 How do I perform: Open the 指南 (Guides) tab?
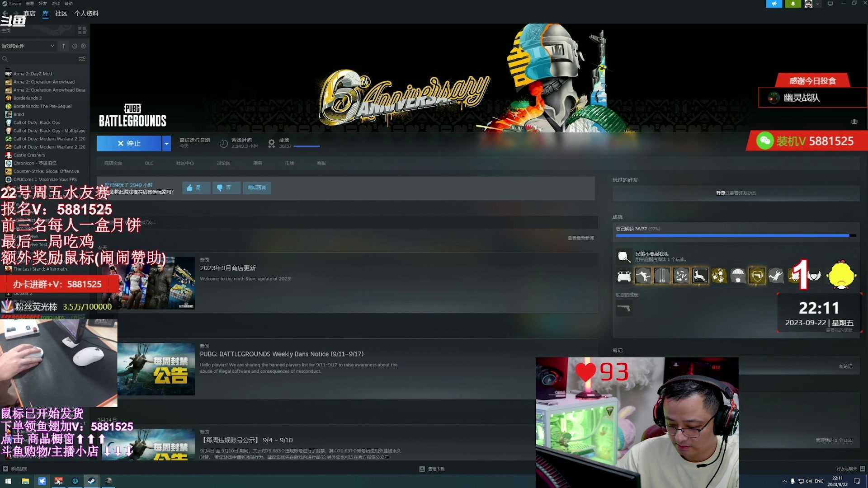(258, 163)
